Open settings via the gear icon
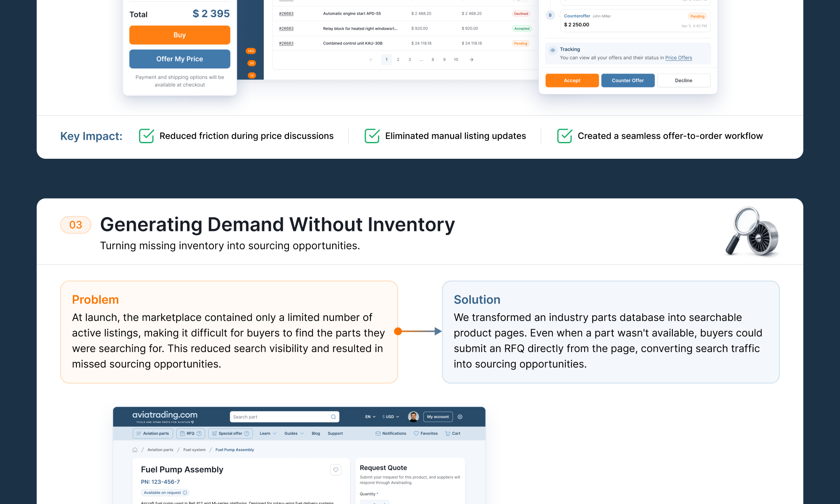 (x=460, y=417)
